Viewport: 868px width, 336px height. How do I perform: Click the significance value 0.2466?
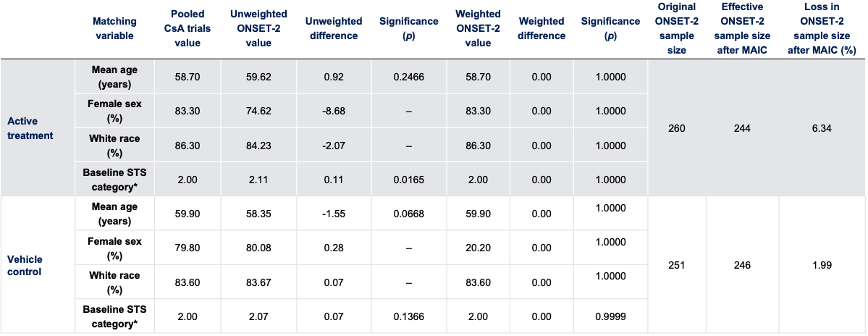(x=408, y=76)
